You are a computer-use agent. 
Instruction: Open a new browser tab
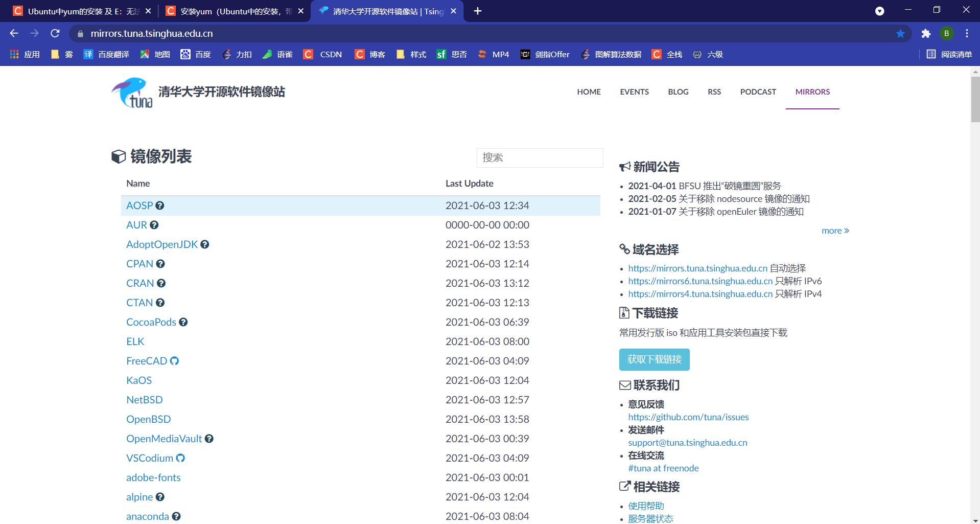coord(478,11)
